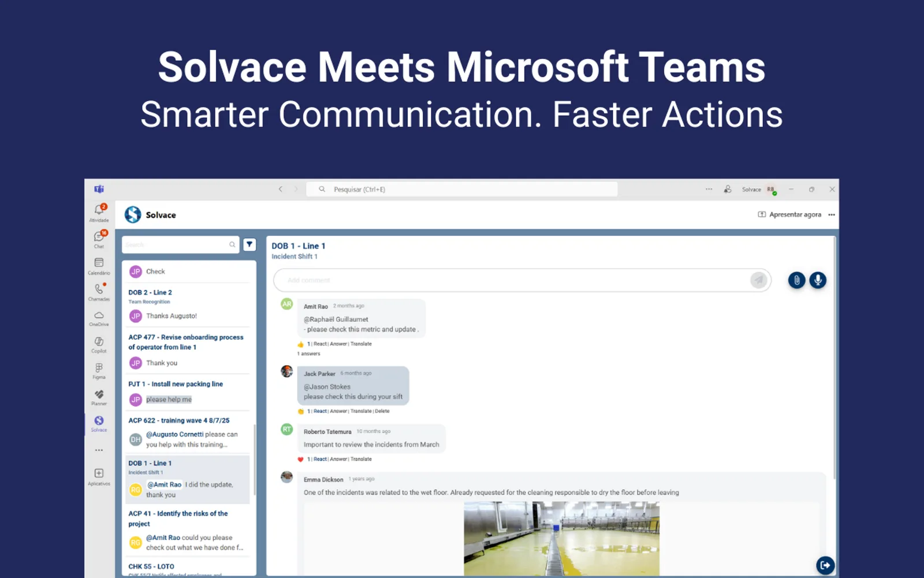
Task: Select the Solvace app in the sidebar
Action: [x=99, y=424]
